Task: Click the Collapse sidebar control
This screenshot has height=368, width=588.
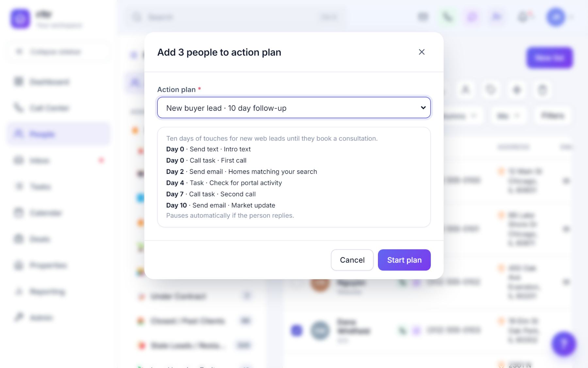Action: (59, 52)
